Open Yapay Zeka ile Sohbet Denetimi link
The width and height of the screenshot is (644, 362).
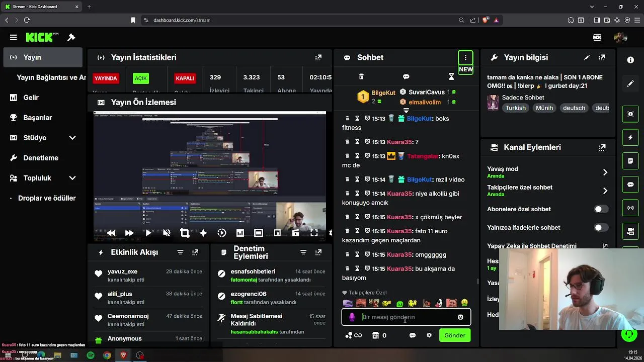(x=547, y=246)
